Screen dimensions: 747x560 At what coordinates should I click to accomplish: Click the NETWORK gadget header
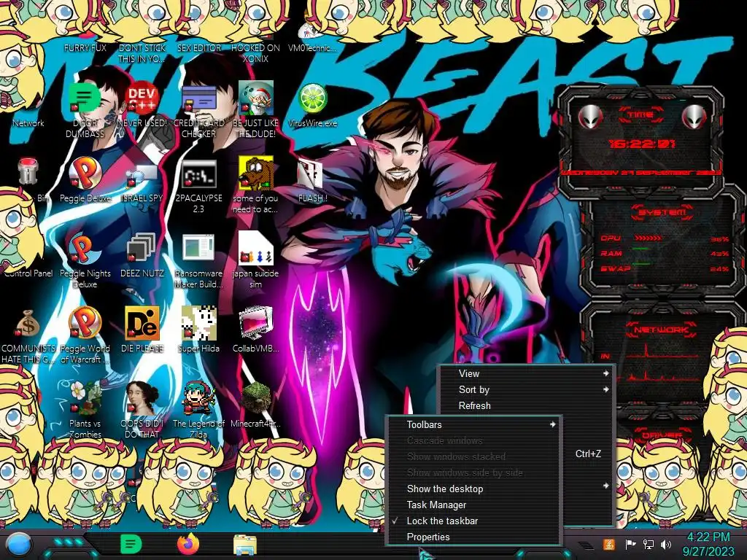[661, 330]
